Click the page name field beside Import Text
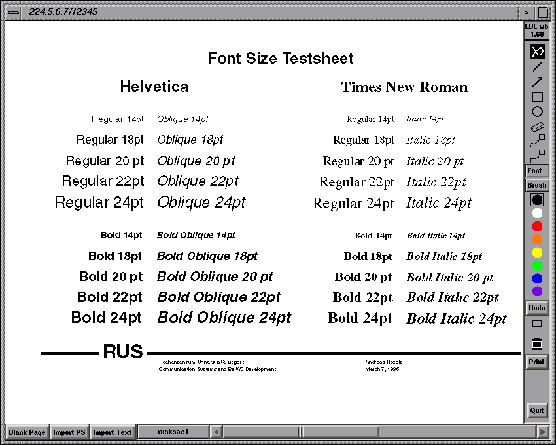 click(x=173, y=432)
